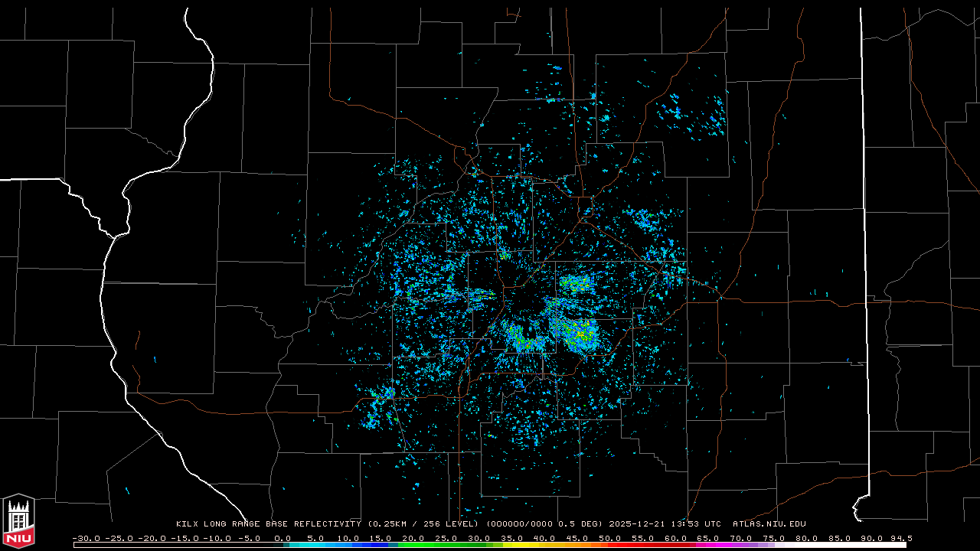The height and width of the screenshot is (551, 980).
Task: Click the KILX Long Range Base Reflectivity title
Action: coord(268,524)
